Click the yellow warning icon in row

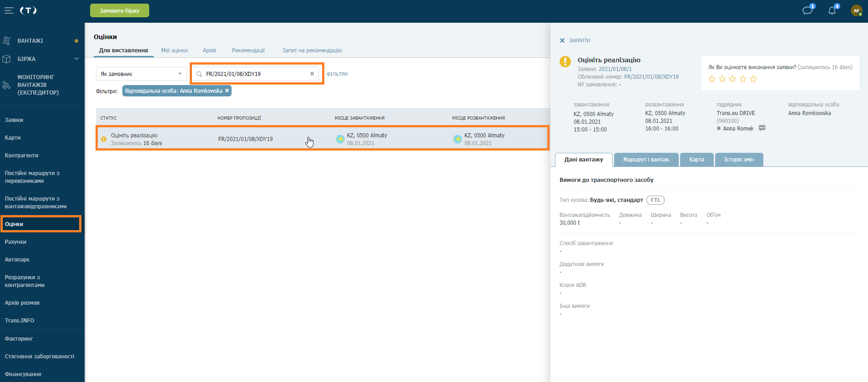(x=104, y=139)
